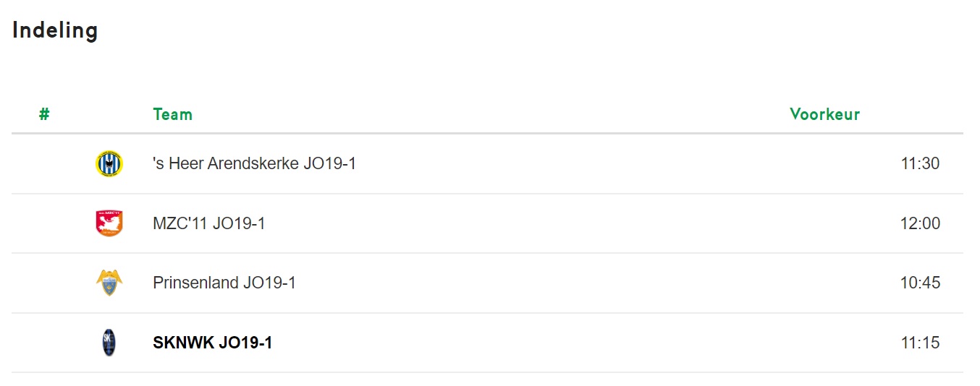Image resolution: width=980 pixels, height=386 pixels.
Task: Click the 11:30 preferred time
Action: point(920,163)
